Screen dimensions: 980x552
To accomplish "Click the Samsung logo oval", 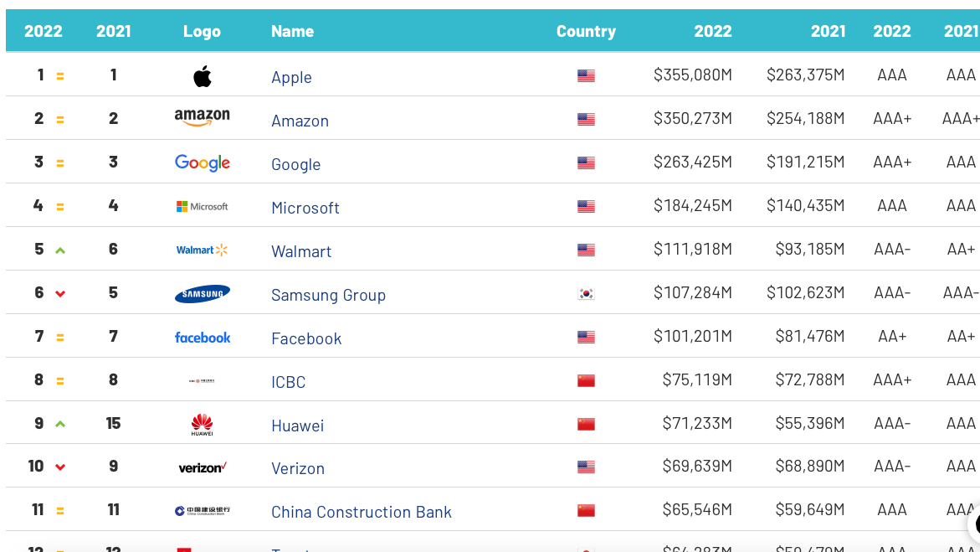I will (x=202, y=294).
